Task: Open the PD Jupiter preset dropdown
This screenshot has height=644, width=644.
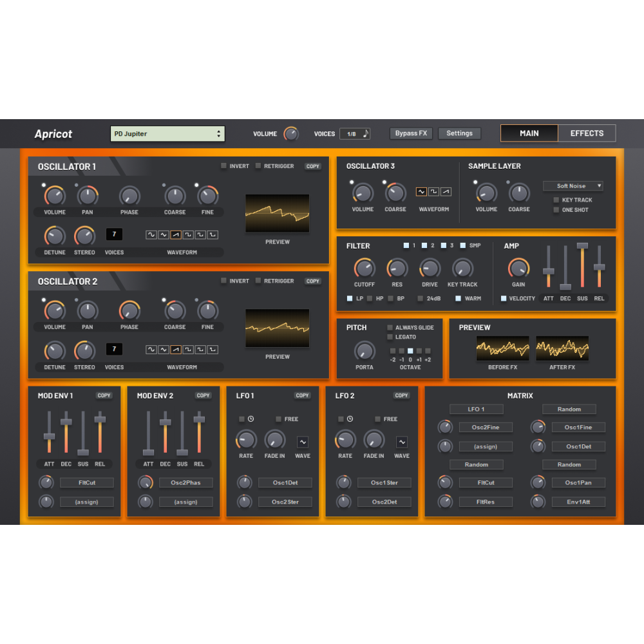Action: tap(167, 134)
